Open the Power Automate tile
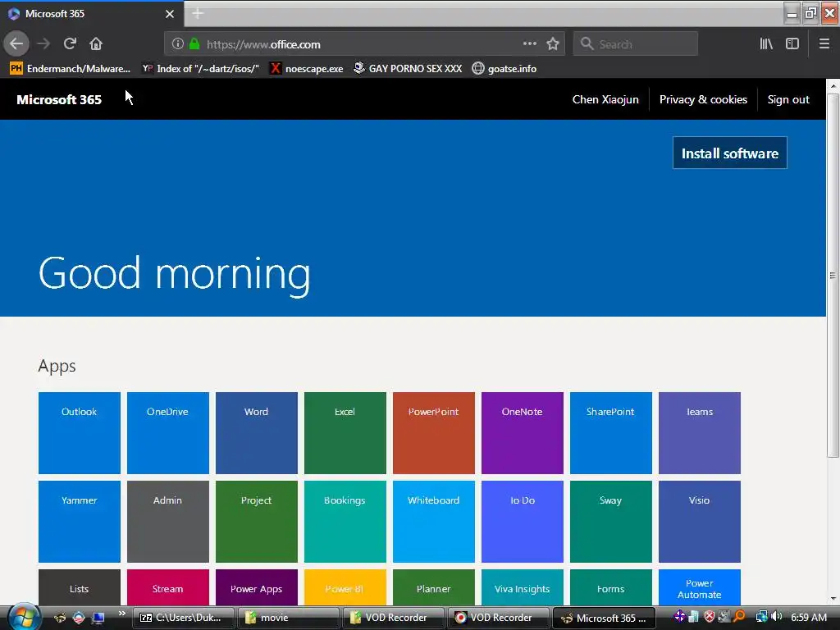The image size is (840, 630). (700, 587)
